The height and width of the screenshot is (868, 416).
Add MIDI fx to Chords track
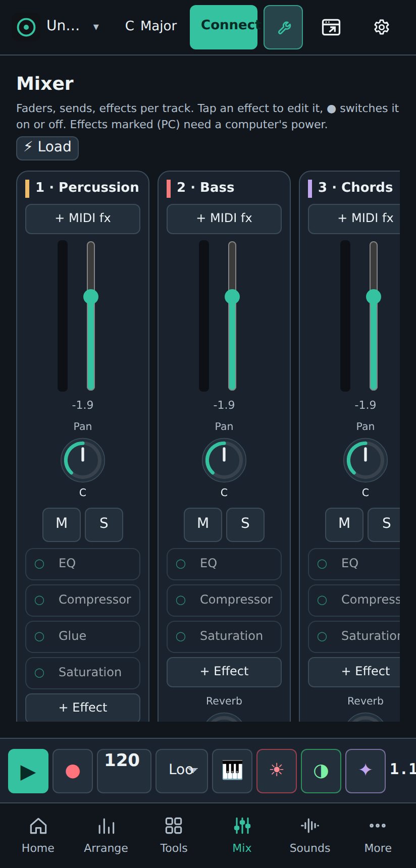(x=354, y=219)
